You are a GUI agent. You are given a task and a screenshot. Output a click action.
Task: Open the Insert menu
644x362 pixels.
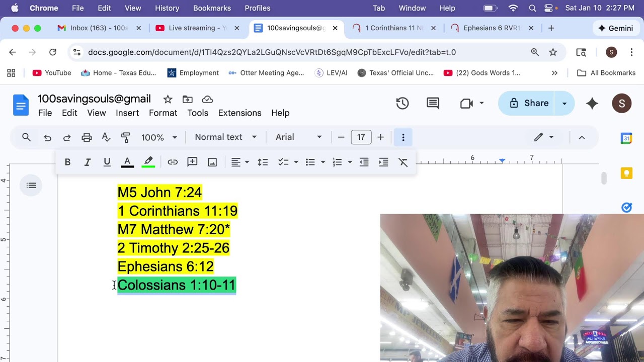coord(127,113)
